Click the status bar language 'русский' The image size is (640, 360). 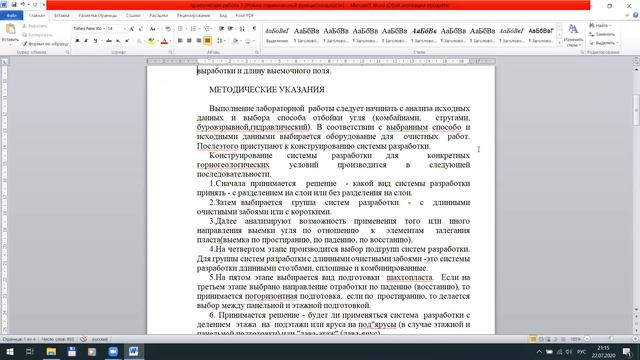point(100,339)
